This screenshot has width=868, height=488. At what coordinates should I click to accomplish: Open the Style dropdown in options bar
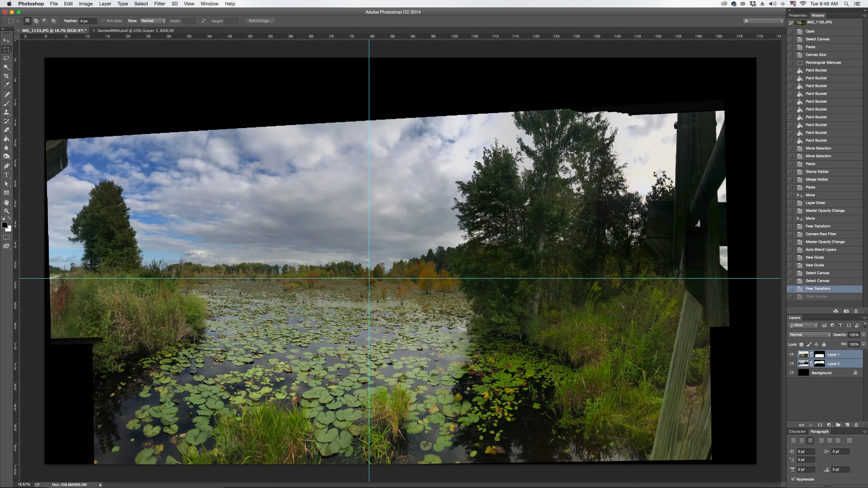(153, 21)
